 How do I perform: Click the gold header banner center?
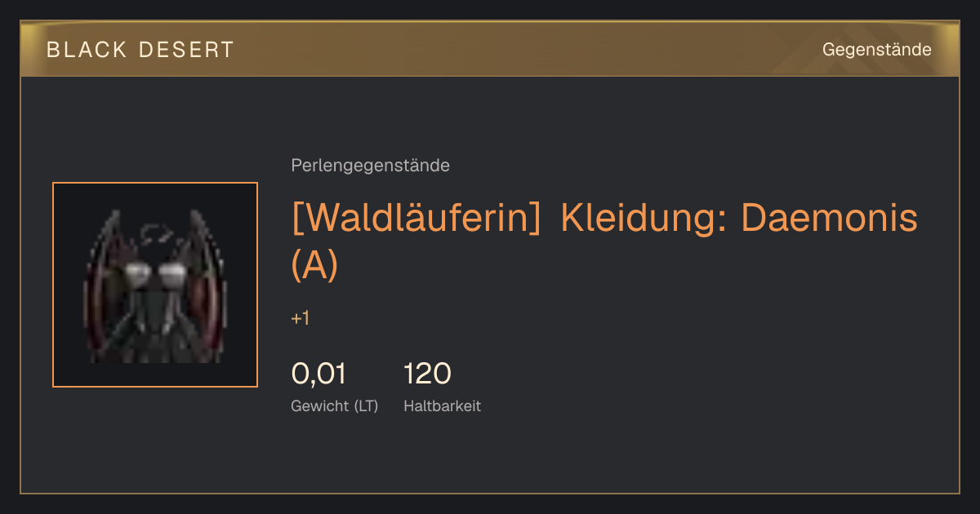click(x=490, y=49)
